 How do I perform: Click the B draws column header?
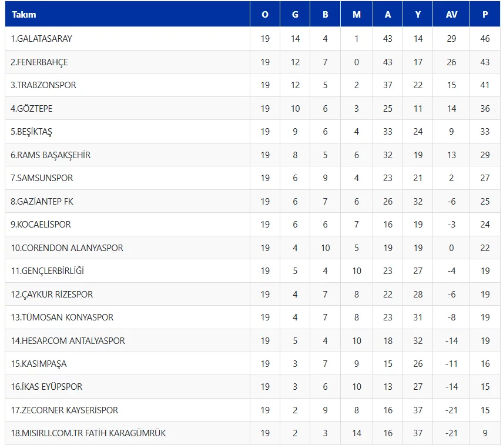[x=326, y=15]
